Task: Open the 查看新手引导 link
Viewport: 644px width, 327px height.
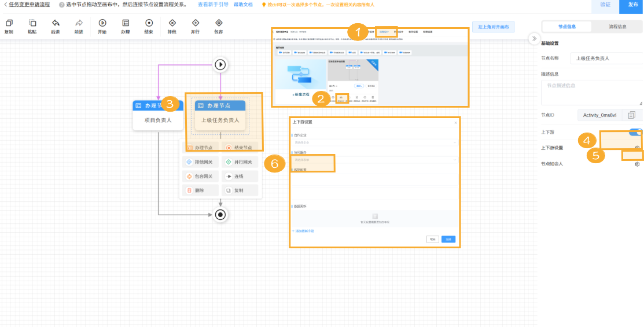Action: (213, 5)
